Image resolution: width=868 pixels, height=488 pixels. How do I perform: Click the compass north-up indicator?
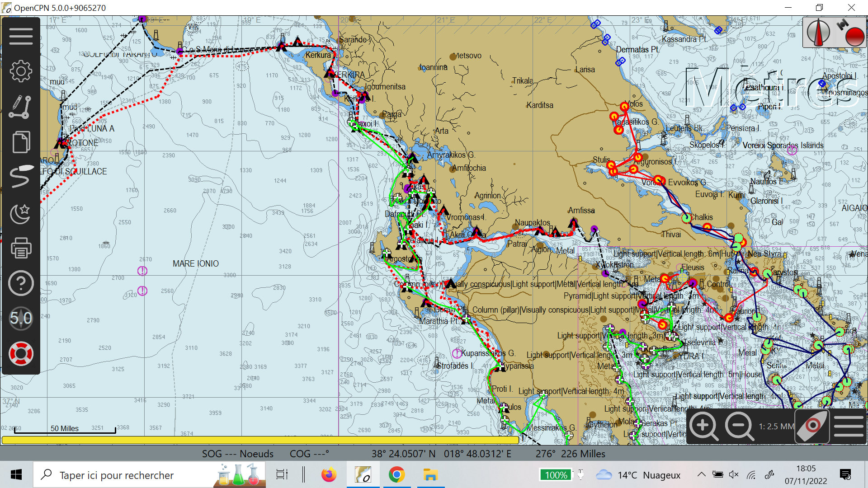[818, 33]
